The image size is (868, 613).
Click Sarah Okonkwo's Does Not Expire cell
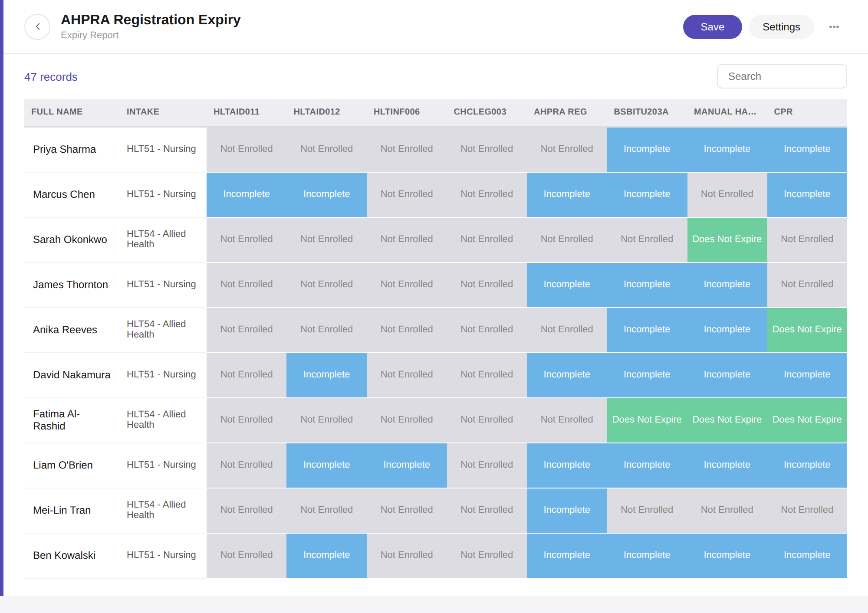tap(727, 239)
